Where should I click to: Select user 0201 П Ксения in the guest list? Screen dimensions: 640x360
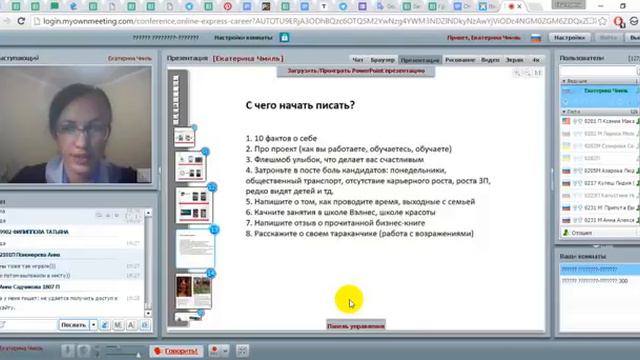600,121
